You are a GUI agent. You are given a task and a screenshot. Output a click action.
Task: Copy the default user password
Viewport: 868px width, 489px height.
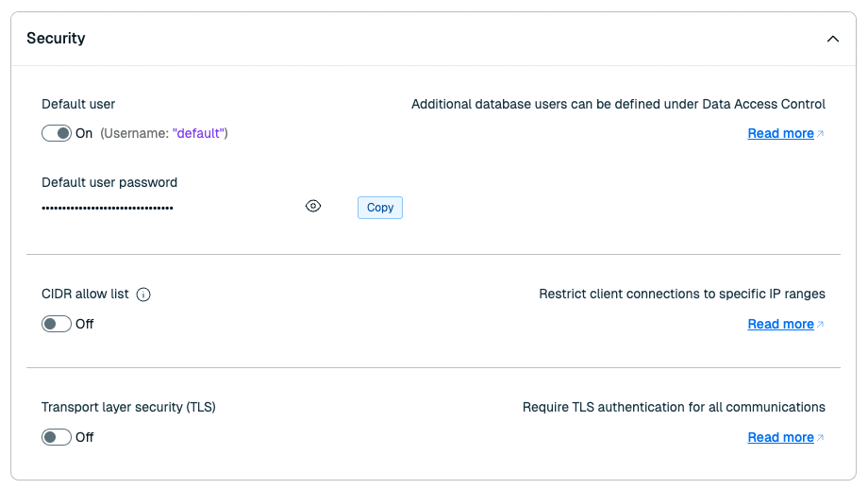[x=379, y=208]
